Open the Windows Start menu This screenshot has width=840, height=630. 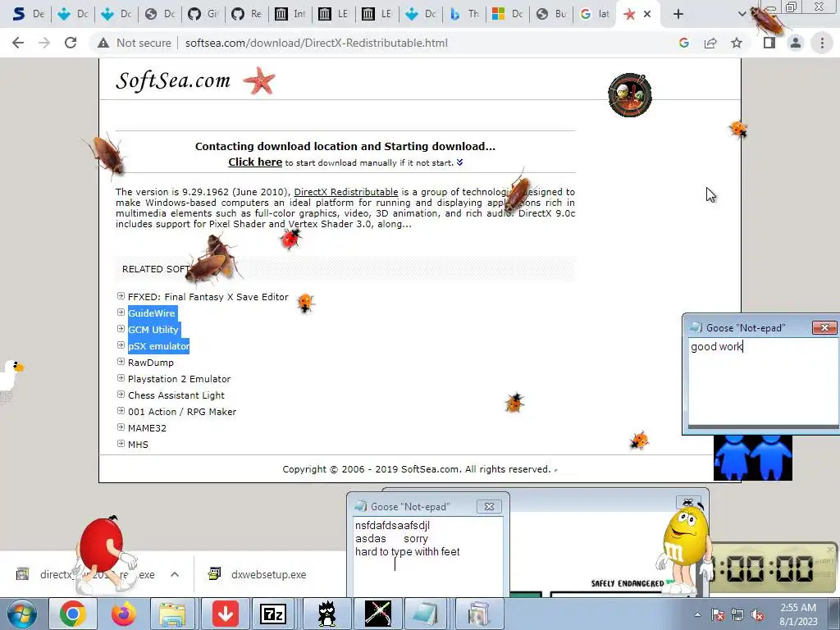click(x=21, y=614)
